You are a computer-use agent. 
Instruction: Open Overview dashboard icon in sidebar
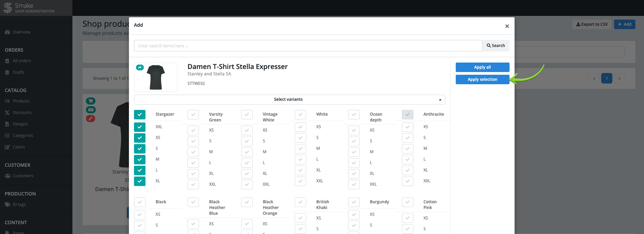click(x=7, y=32)
